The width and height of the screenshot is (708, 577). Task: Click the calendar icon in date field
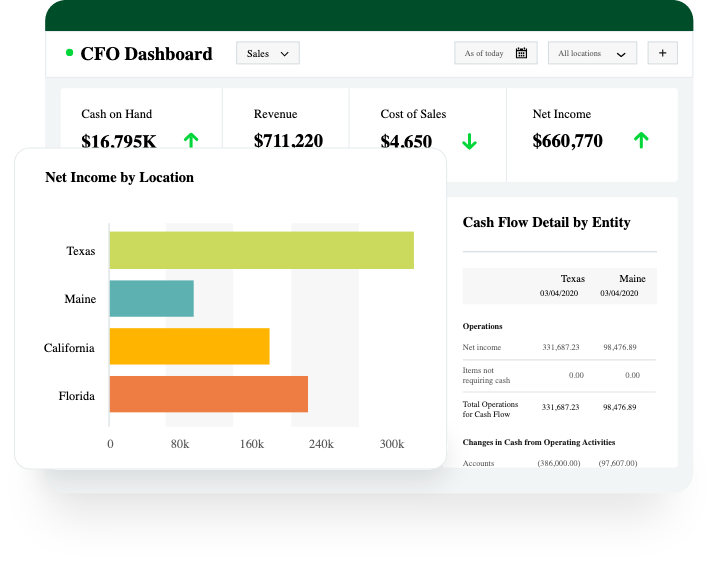coord(521,53)
